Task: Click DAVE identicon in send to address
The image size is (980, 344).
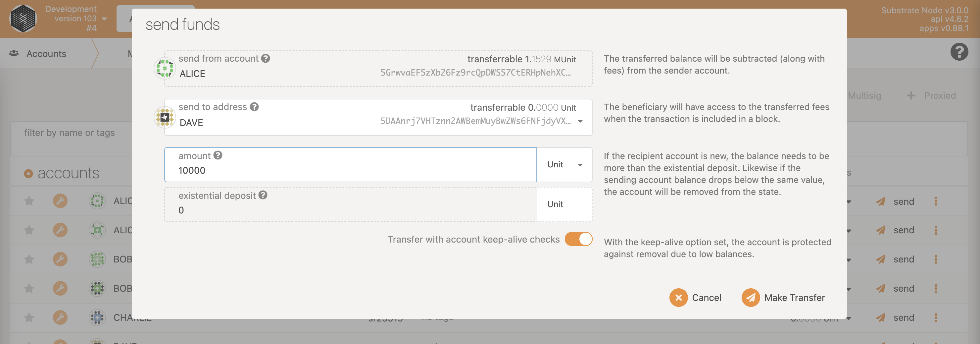Action: pyautogui.click(x=165, y=117)
